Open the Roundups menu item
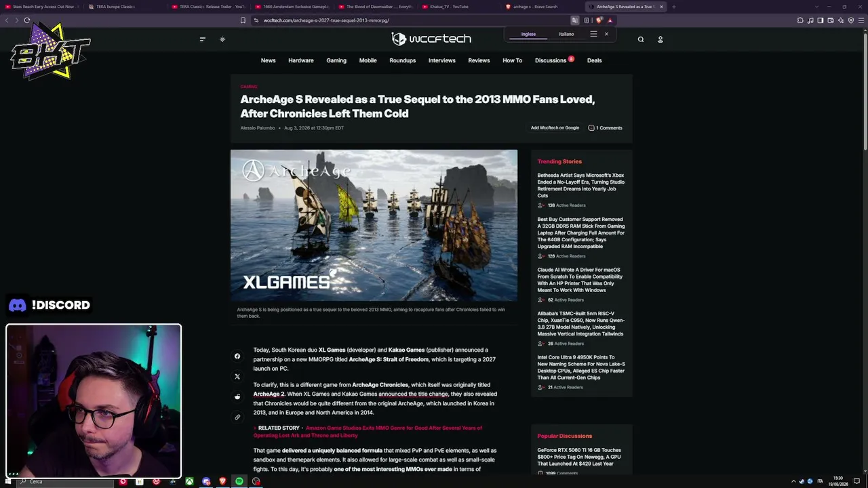This screenshot has width=868, height=488. [402, 60]
